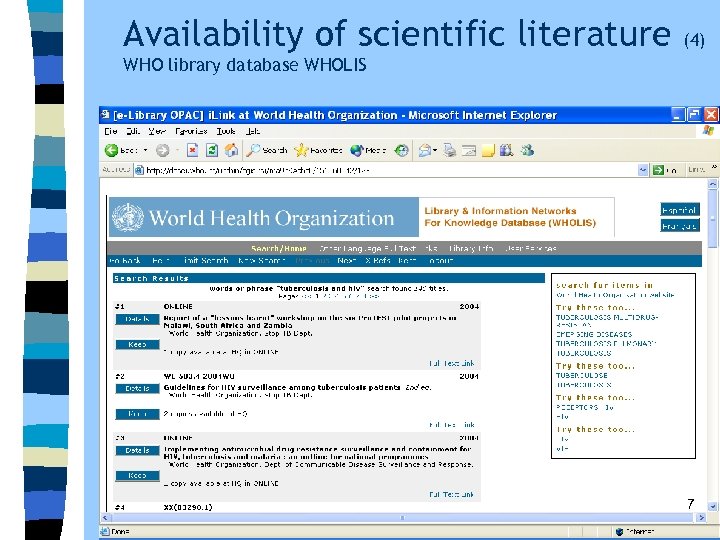Select the Library Info tab
The image size is (720, 540).
pos(471,248)
